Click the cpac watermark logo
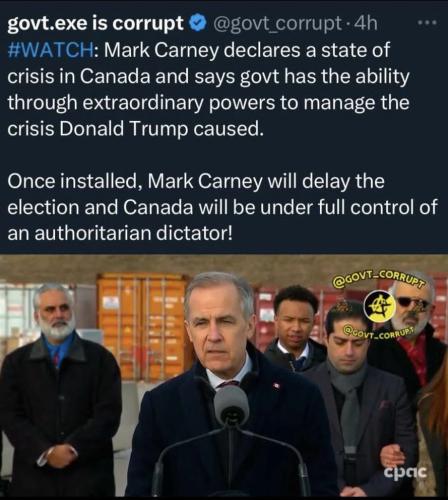Image resolution: width=448 pixels, height=500 pixels. point(405,471)
